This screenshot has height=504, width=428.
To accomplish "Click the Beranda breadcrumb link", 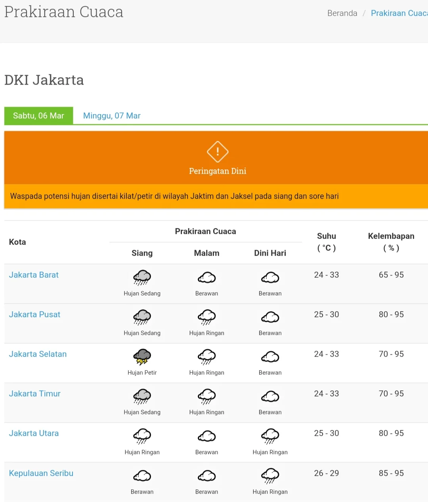I will (342, 13).
